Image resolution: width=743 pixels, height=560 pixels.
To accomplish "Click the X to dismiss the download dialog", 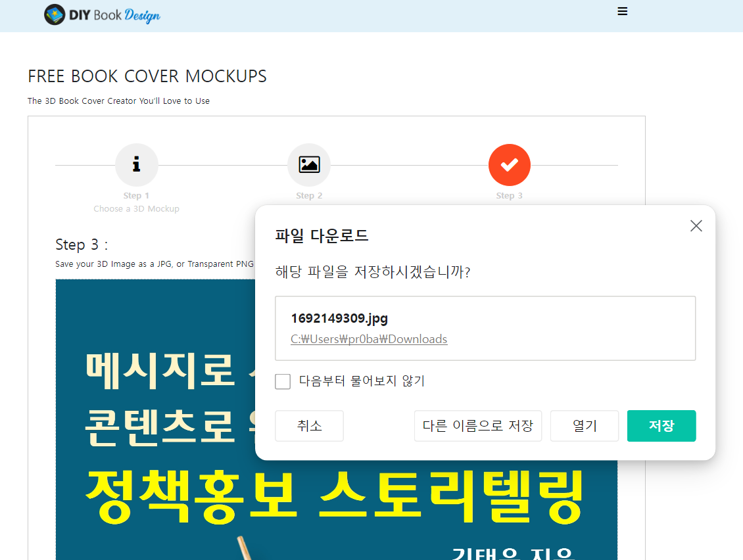I will (696, 225).
